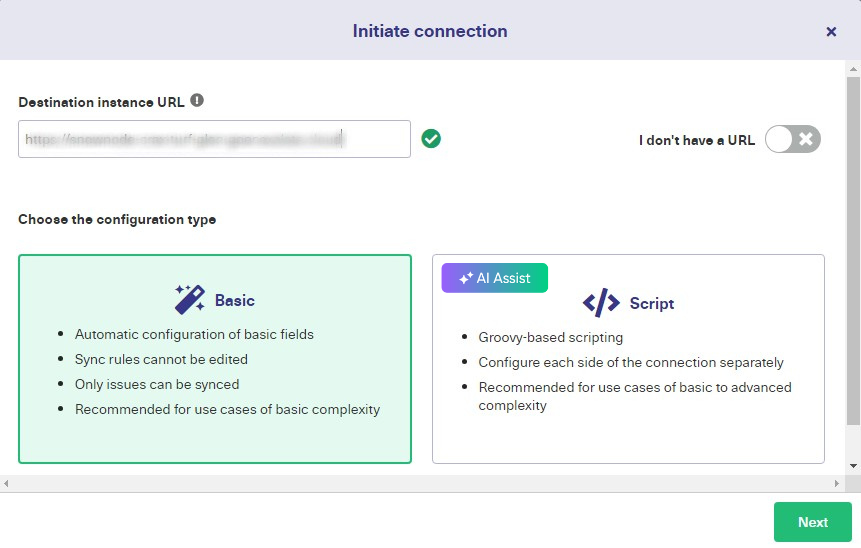Viewport: 861px width, 548px height.
Task: Click the magic wand icon in Basic
Action: coord(189,299)
